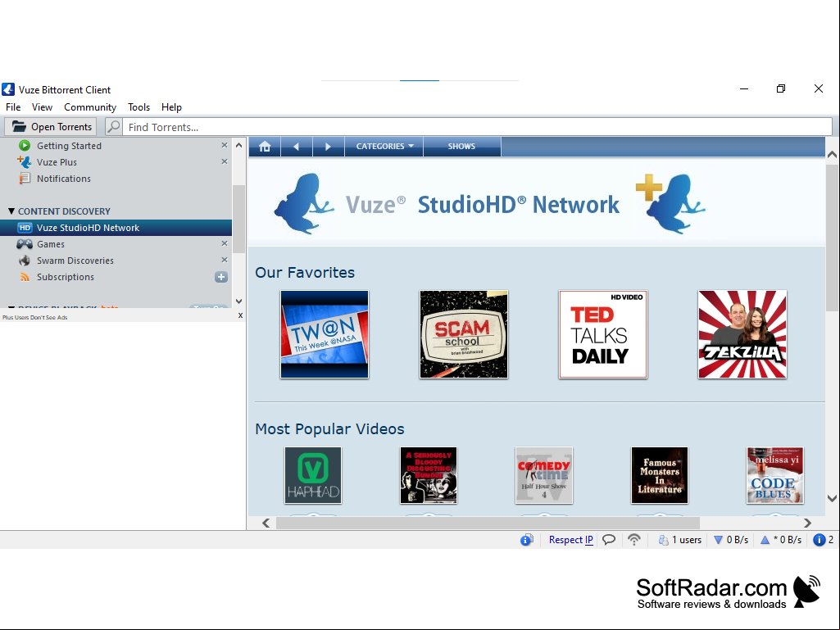The image size is (840, 630).
Task: Click the search magnifier icon
Action: pos(114,127)
